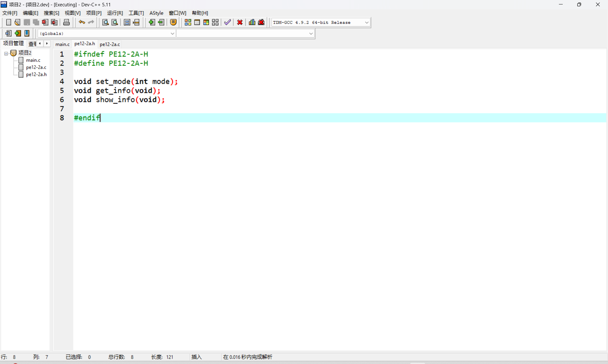Open the AStyle menu

click(x=156, y=13)
